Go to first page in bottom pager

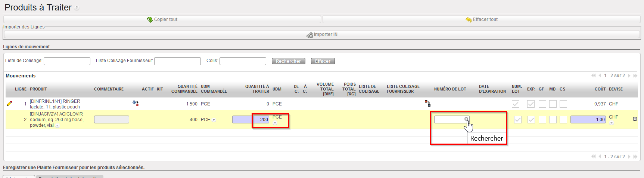pos(594,157)
